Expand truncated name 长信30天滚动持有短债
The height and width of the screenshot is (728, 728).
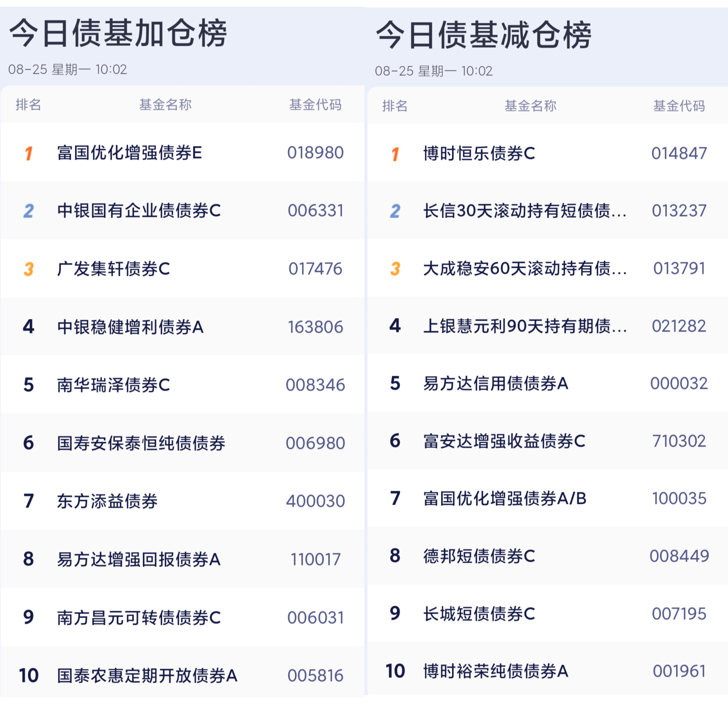[x=525, y=211]
